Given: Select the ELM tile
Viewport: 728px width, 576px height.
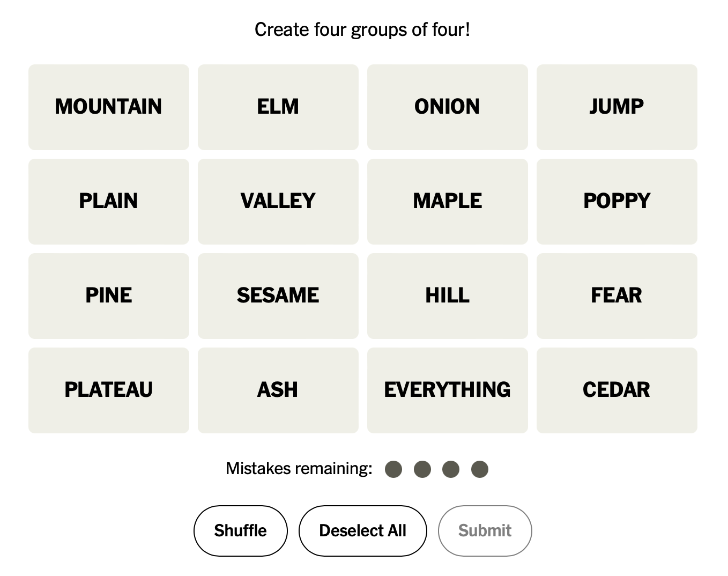Looking at the screenshot, I should click(278, 107).
